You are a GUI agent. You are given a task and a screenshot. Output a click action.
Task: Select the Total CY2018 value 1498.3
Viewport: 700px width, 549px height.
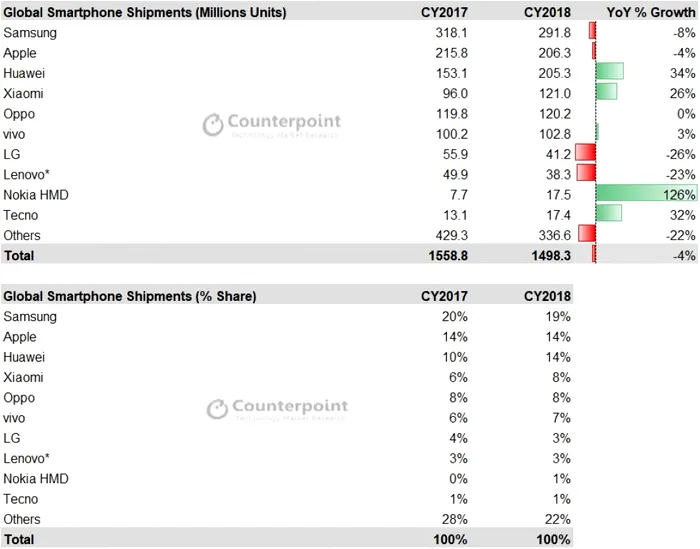(x=546, y=255)
